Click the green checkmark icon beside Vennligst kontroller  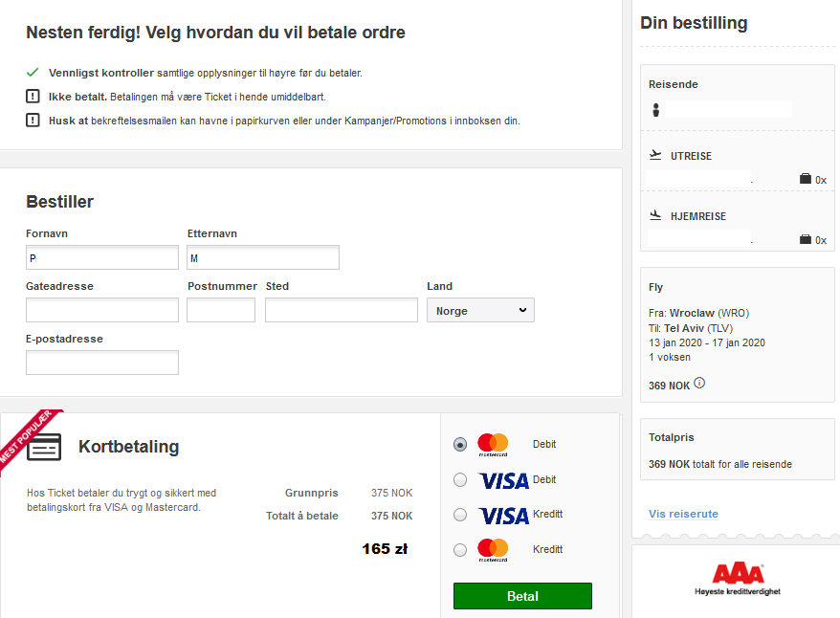[33, 72]
